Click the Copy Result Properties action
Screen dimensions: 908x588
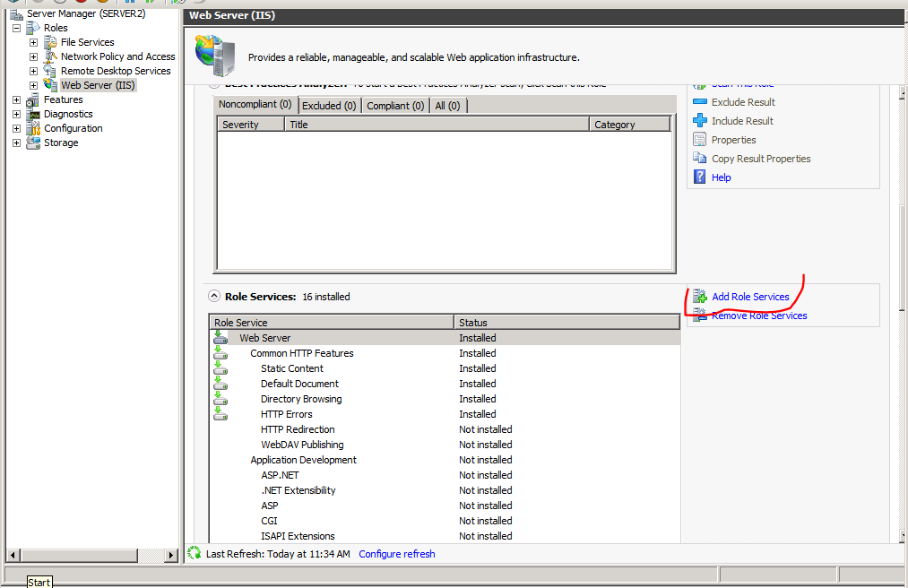tap(761, 159)
